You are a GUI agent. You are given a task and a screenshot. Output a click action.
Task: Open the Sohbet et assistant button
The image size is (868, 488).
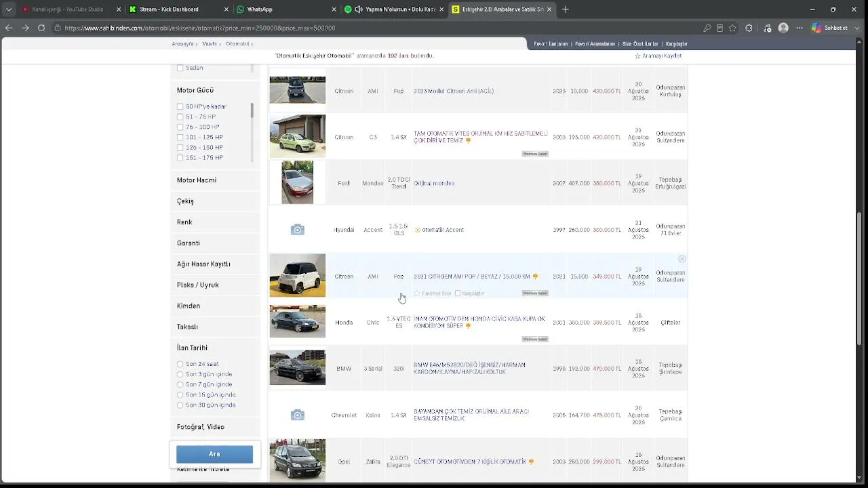point(830,28)
